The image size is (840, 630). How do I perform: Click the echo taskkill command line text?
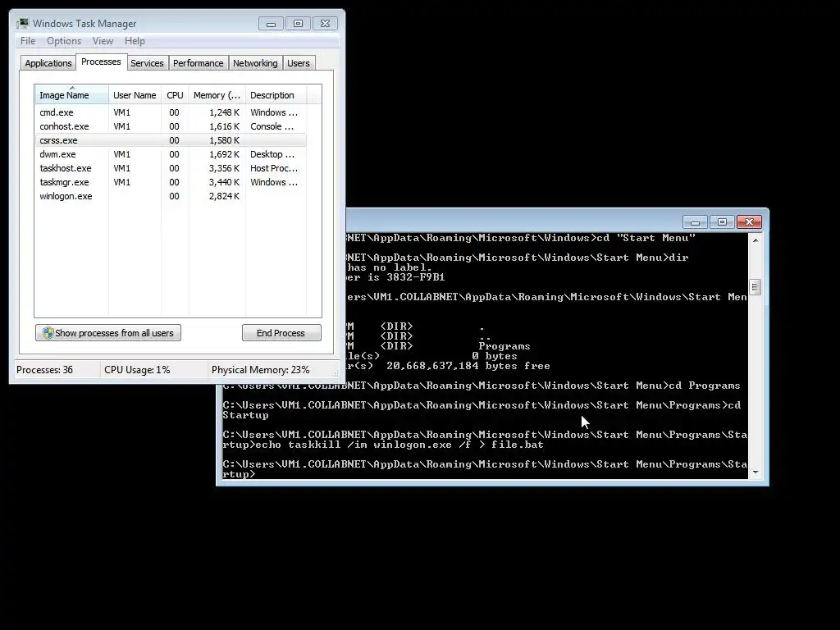[399, 445]
